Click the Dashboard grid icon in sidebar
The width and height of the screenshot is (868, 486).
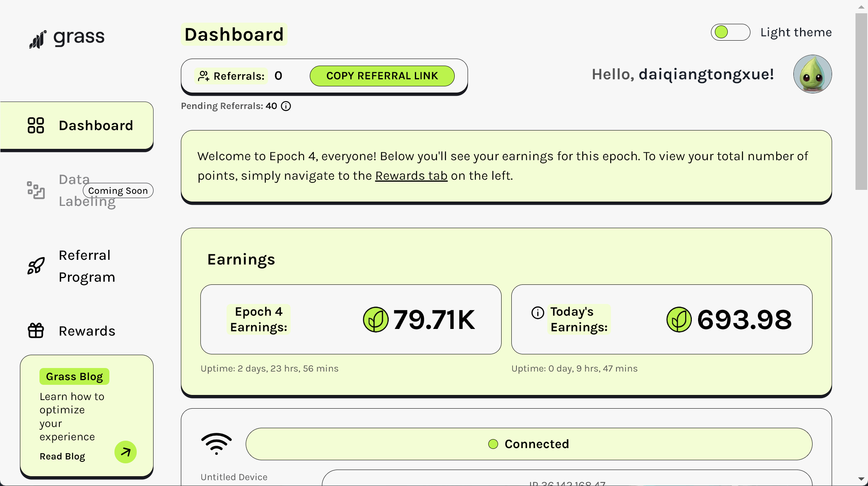pos(36,125)
